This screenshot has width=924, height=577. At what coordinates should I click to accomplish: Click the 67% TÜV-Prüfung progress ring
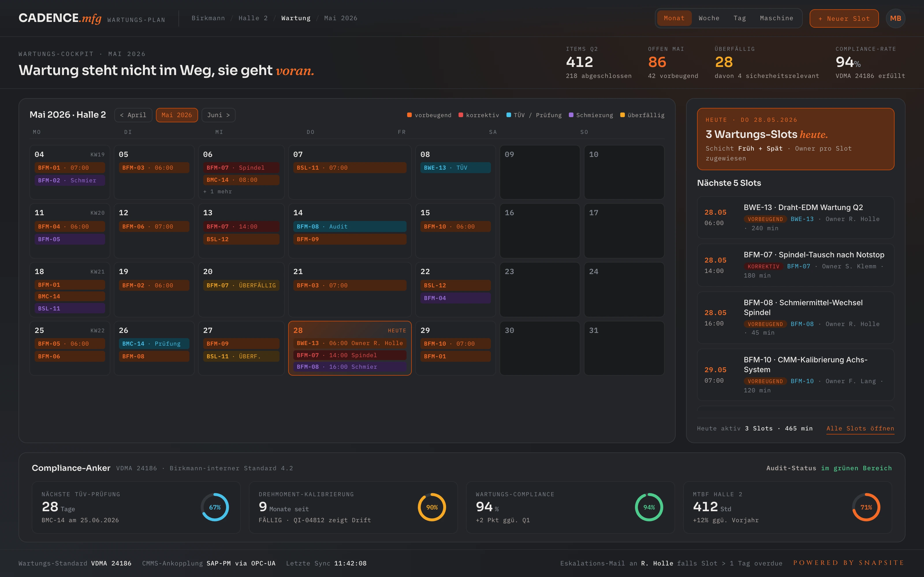(x=215, y=507)
